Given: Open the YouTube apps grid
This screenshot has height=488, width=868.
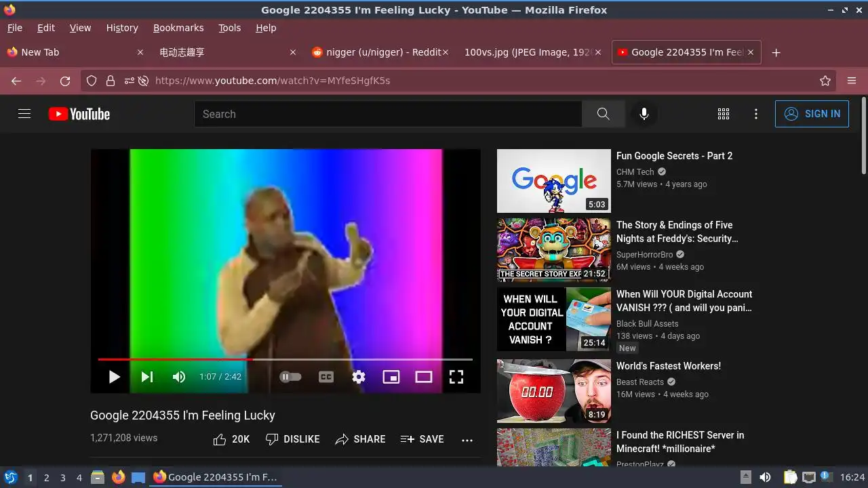Looking at the screenshot, I should tap(724, 114).
